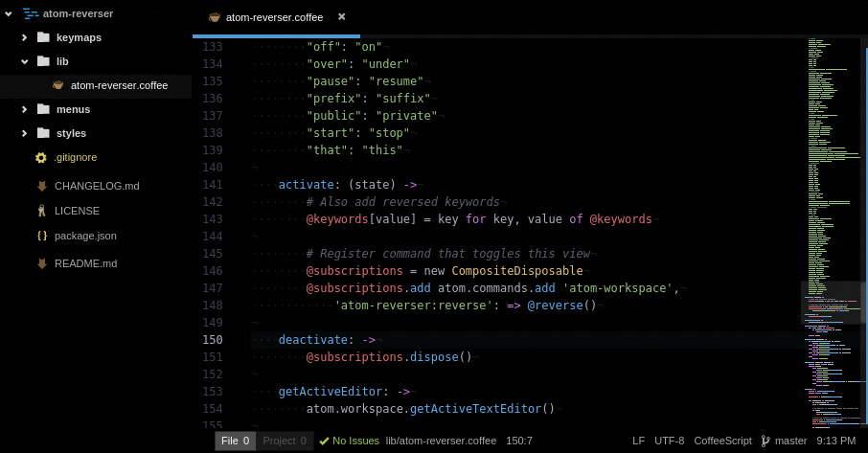Click the dispose call on line 151

[x=434, y=357]
